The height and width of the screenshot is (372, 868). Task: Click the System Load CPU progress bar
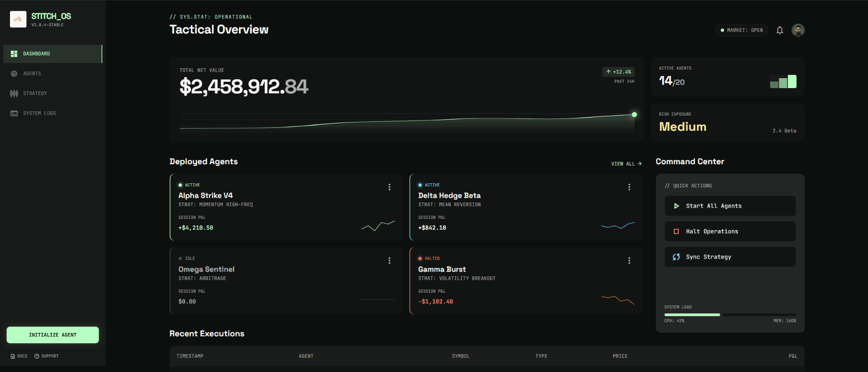tap(729, 315)
